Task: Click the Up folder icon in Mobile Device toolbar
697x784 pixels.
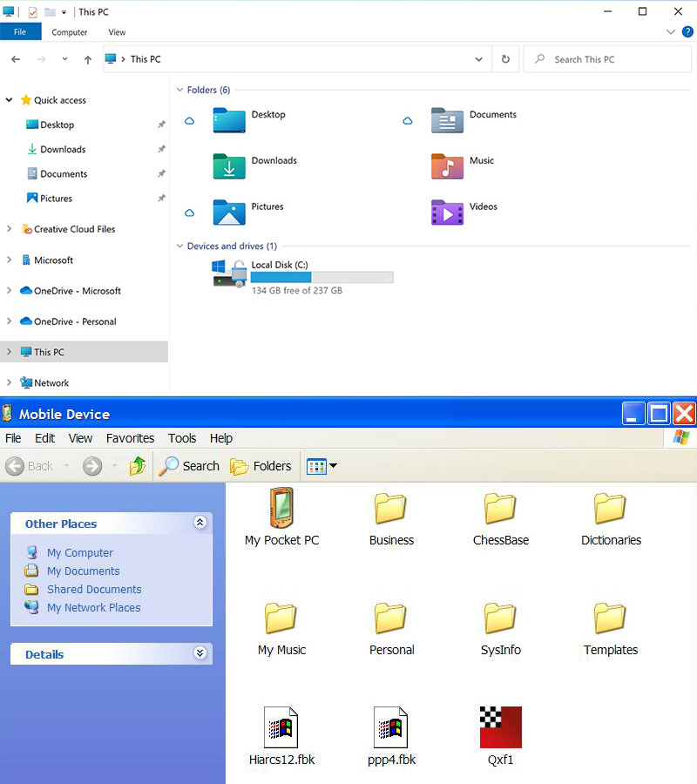Action: (x=138, y=465)
